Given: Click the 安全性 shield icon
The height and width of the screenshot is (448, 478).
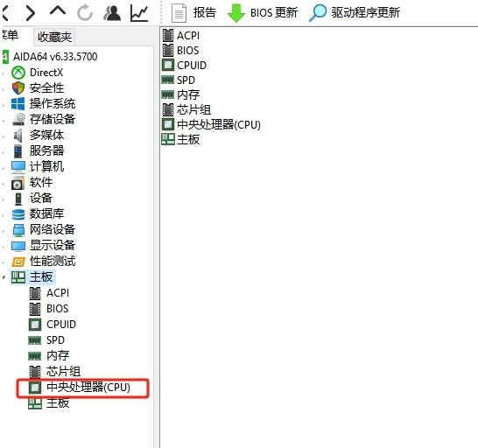Looking at the screenshot, I should point(18,88).
